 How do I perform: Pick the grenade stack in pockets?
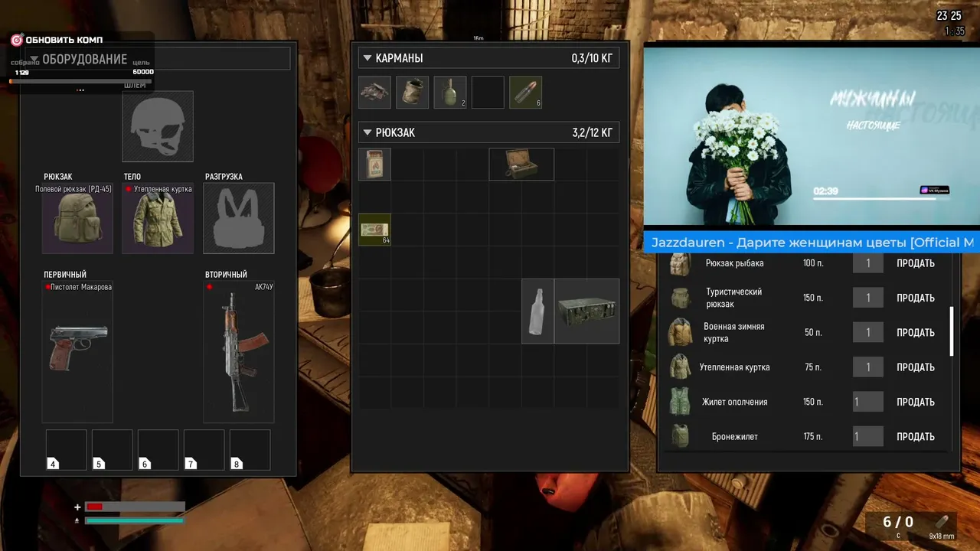click(x=450, y=92)
